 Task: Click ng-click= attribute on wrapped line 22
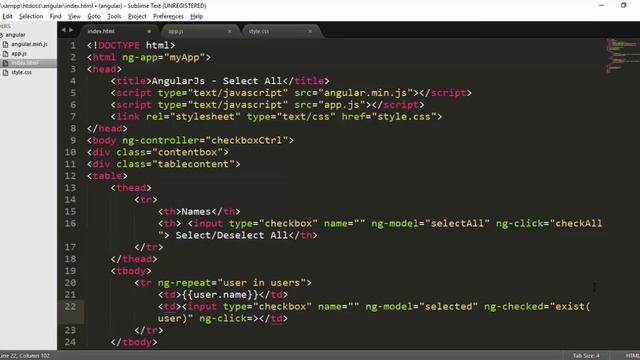[x=226, y=318]
